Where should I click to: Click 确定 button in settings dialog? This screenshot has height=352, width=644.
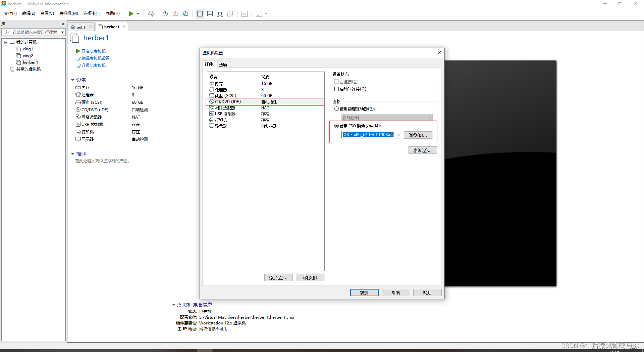click(364, 293)
